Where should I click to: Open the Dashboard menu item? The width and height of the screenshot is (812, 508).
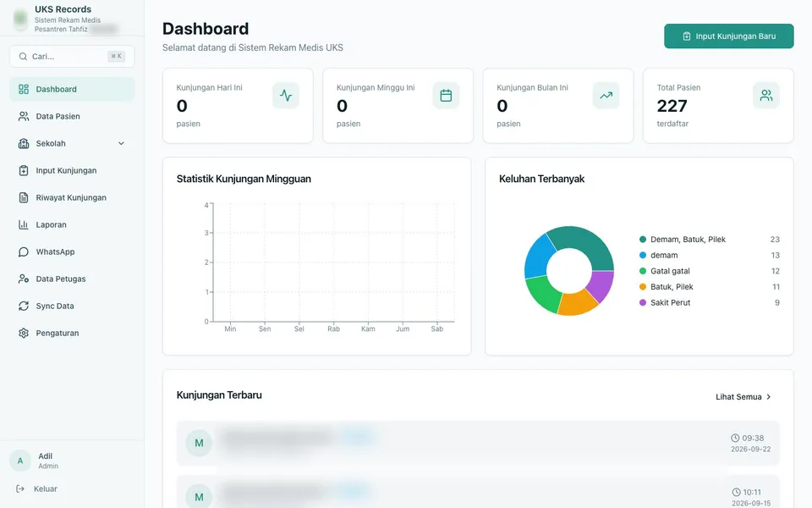click(72, 89)
